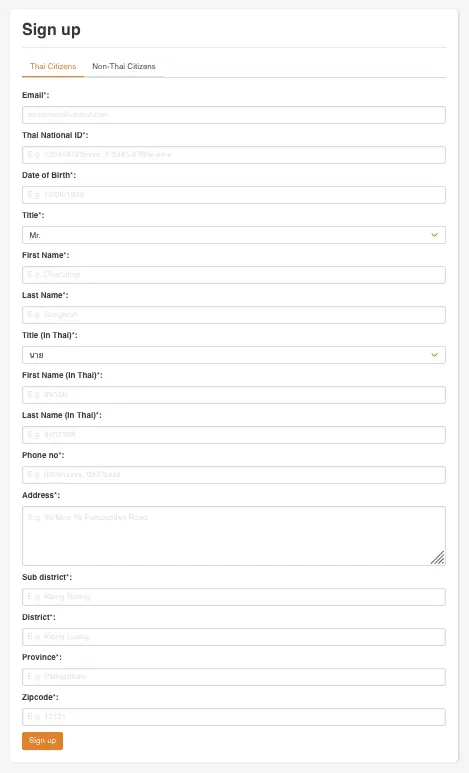Click chevron icon of Thai title select
Screen dimensions: 469x773
434,355
